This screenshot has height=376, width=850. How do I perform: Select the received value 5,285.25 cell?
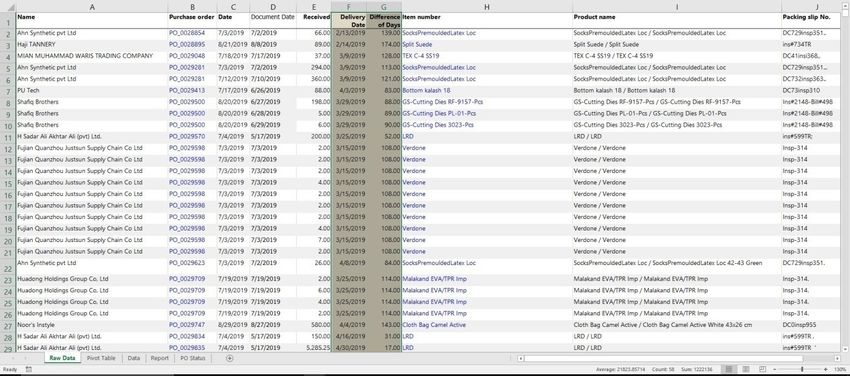pos(313,347)
